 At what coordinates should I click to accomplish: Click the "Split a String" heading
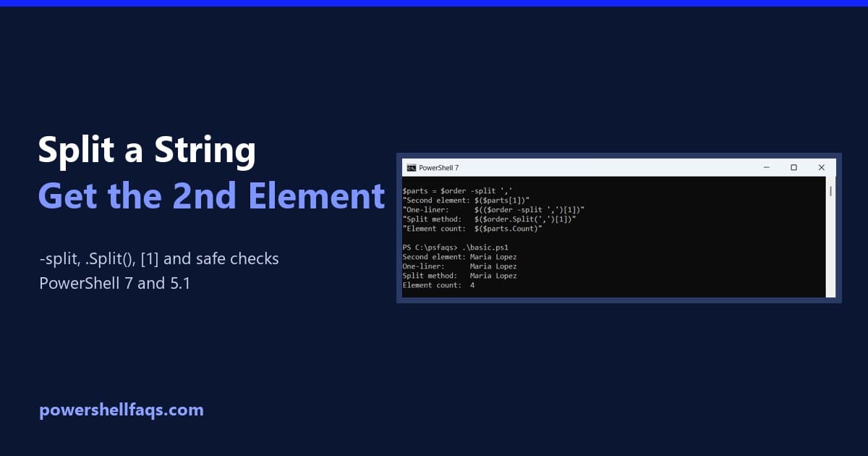(x=147, y=151)
